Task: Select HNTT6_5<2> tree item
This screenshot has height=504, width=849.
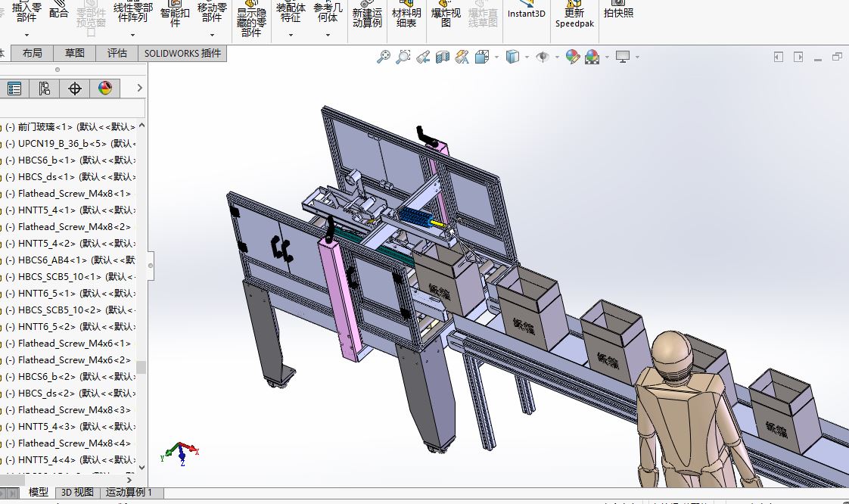Action: [x=69, y=326]
